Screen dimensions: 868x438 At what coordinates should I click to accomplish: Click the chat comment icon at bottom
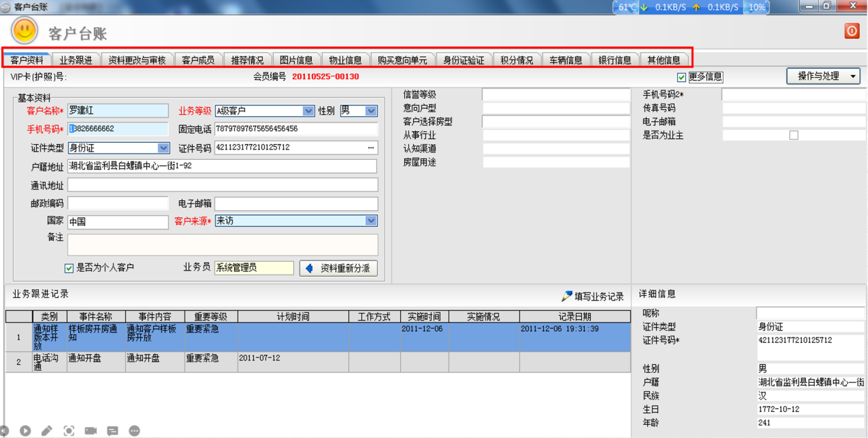point(112,430)
